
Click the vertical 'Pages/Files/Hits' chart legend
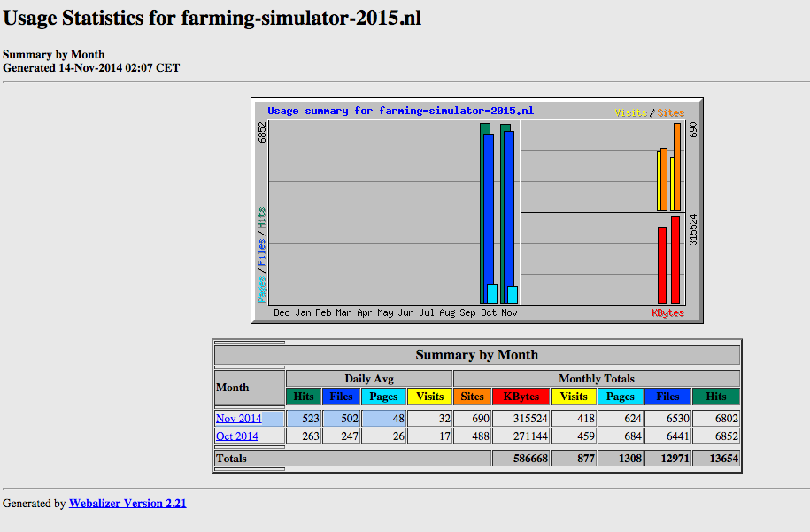click(x=262, y=255)
